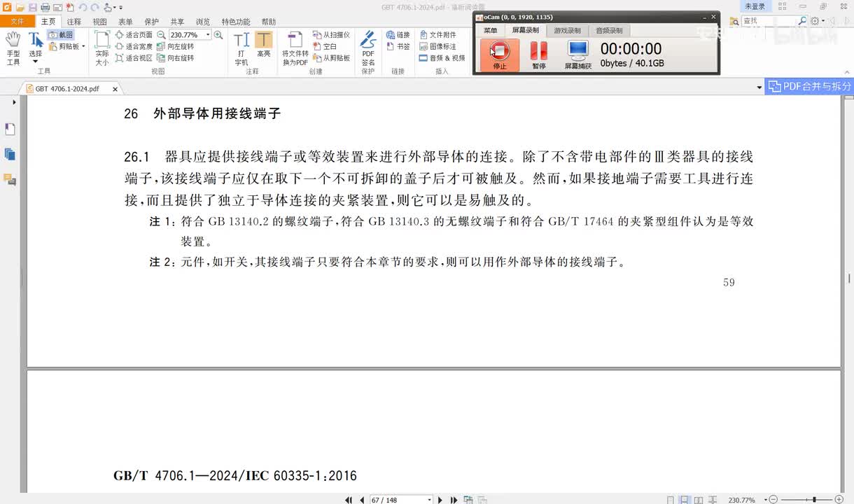
Task: Go to the first page
Action: [x=349, y=500]
